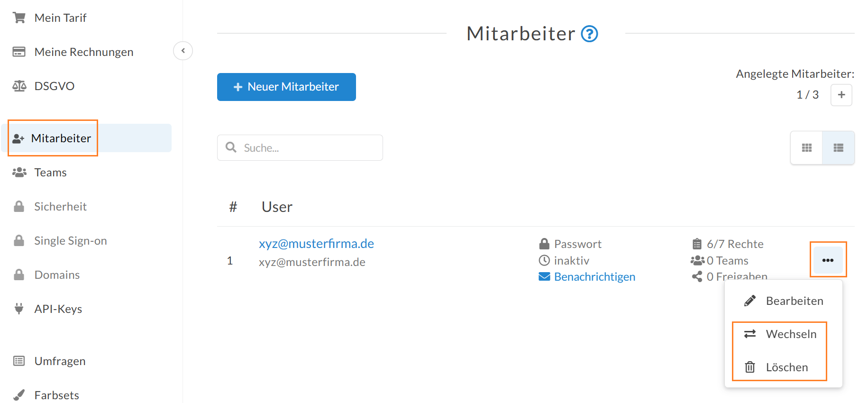Click the list icon beside Umfragen

[19, 361]
